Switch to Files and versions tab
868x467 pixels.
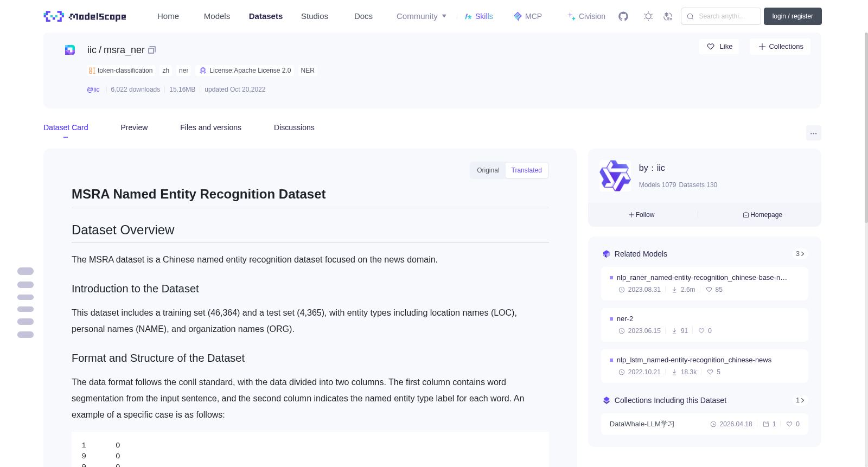tap(210, 127)
